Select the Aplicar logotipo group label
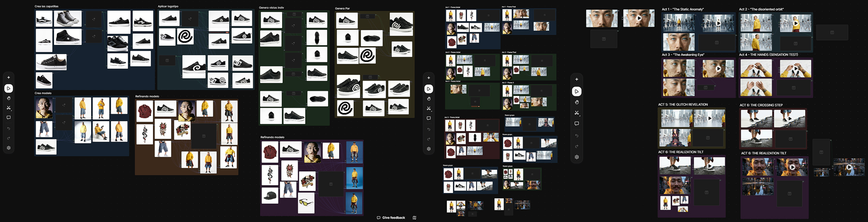This screenshot has width=868, height=222. pos(168,6)
